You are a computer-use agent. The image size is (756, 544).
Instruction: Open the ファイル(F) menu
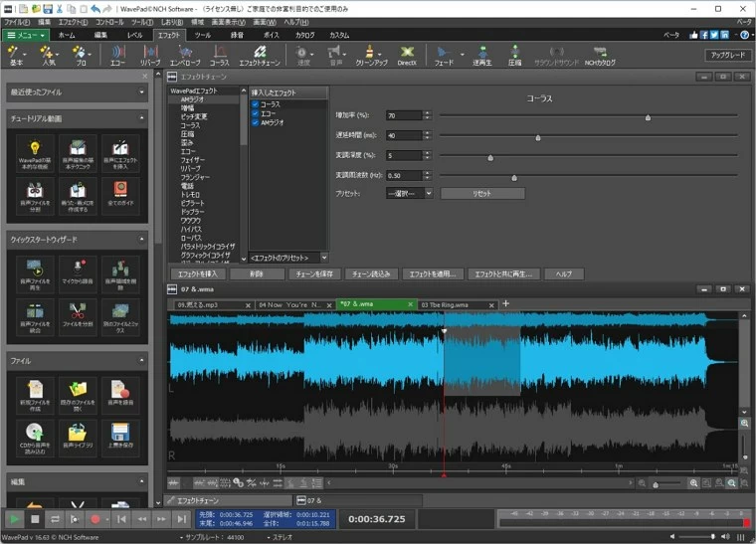16,22
